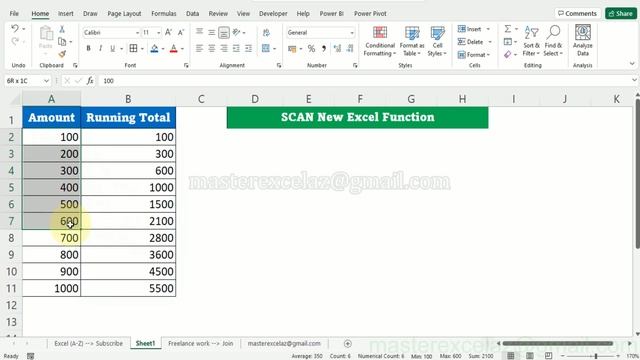Open the Fill Color dropdown arrow
640x360 pixels.
point(163,49)
